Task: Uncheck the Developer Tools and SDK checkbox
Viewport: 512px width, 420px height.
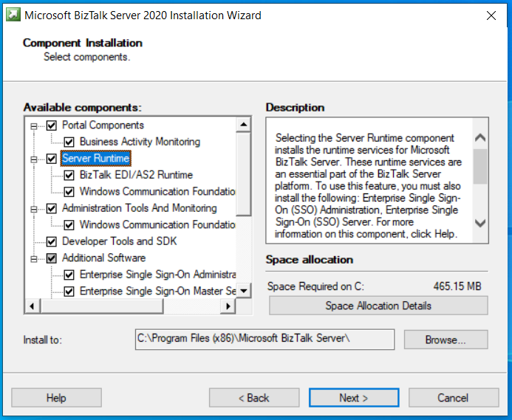Action: [51, 241]
